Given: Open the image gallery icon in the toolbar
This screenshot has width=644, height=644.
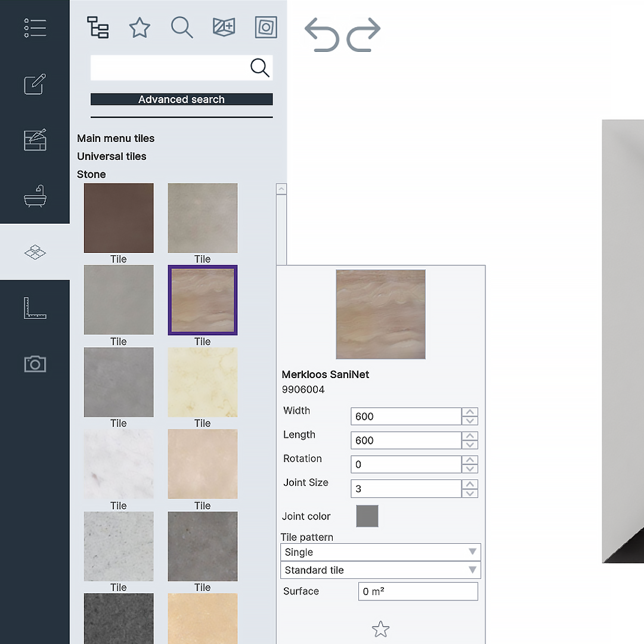Looking at the screenshot, I should [265, 27].
